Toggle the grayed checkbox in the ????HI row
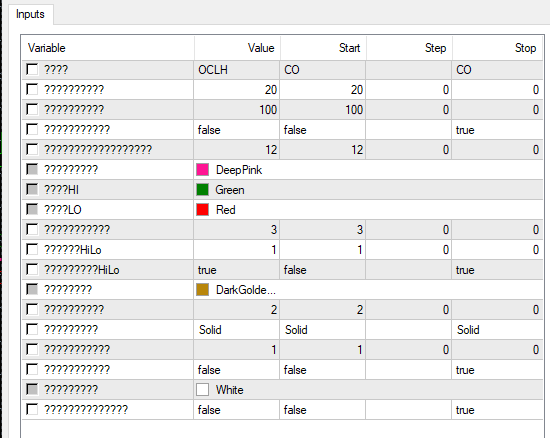Screen dimensions: 550x438 click(x=32, y=190)
